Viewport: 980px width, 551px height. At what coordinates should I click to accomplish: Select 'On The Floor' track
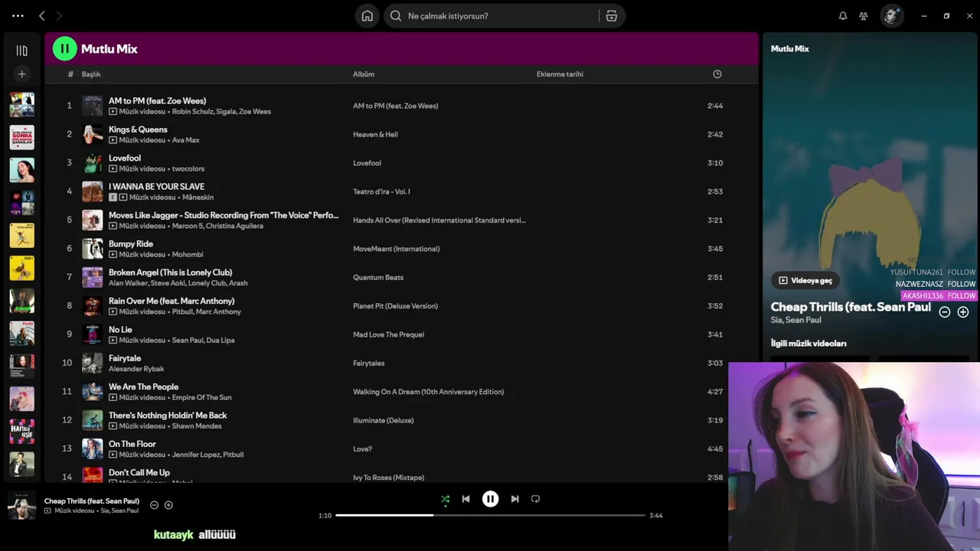click(x=132, y=444)
